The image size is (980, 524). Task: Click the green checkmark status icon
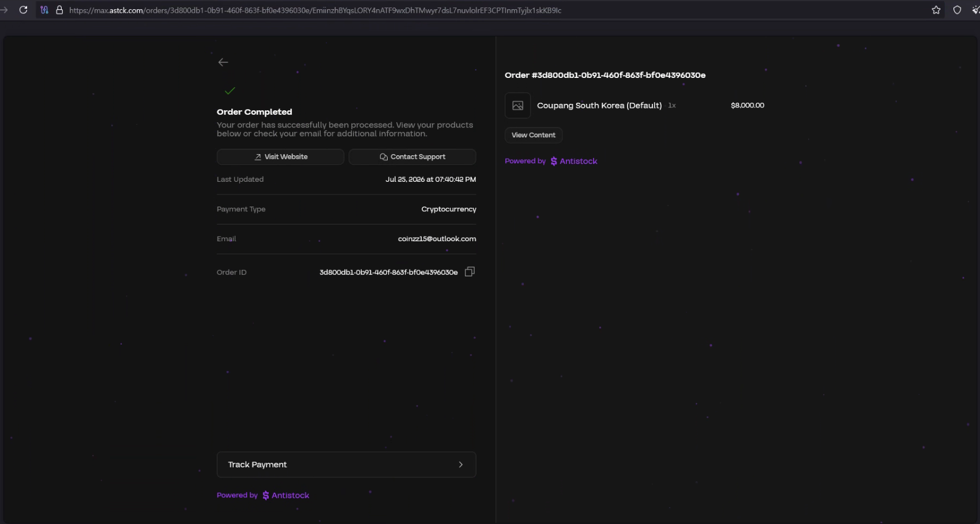point(230,91)
